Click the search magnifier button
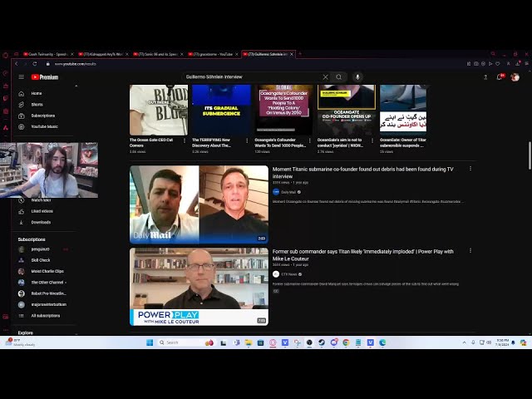 pyautogui.click(x=338, y=76)
